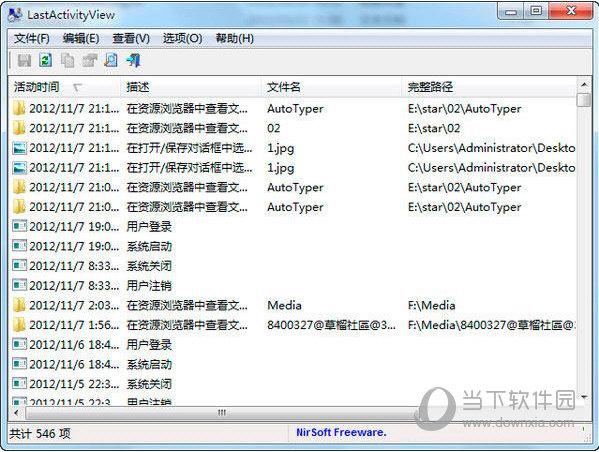Open the 查看(V) menu

point(131,38)
